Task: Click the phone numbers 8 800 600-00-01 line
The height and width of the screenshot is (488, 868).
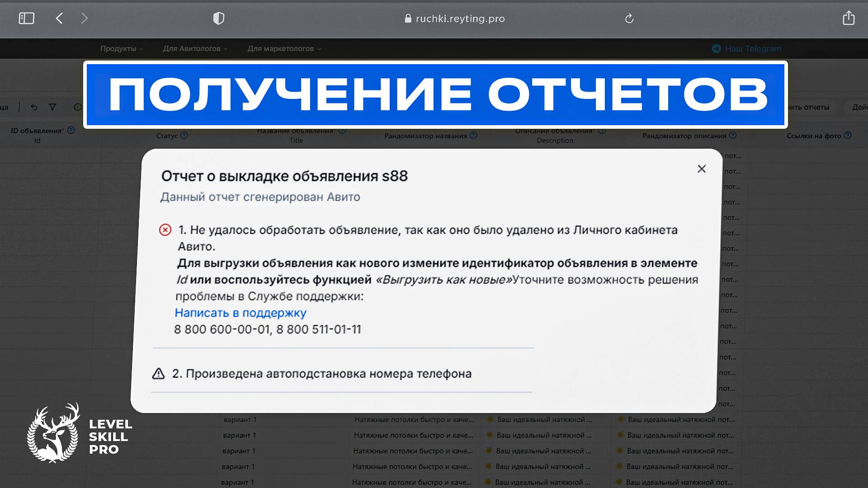Action: (268, 329)
